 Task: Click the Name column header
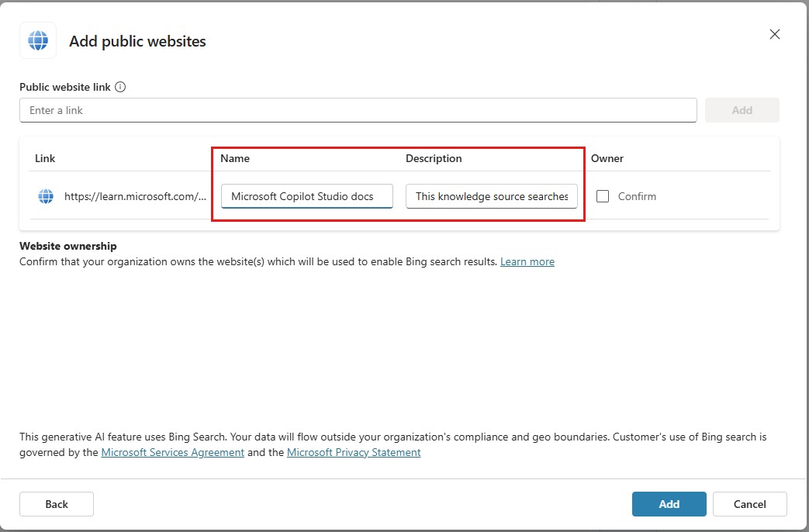click(235, 158)
